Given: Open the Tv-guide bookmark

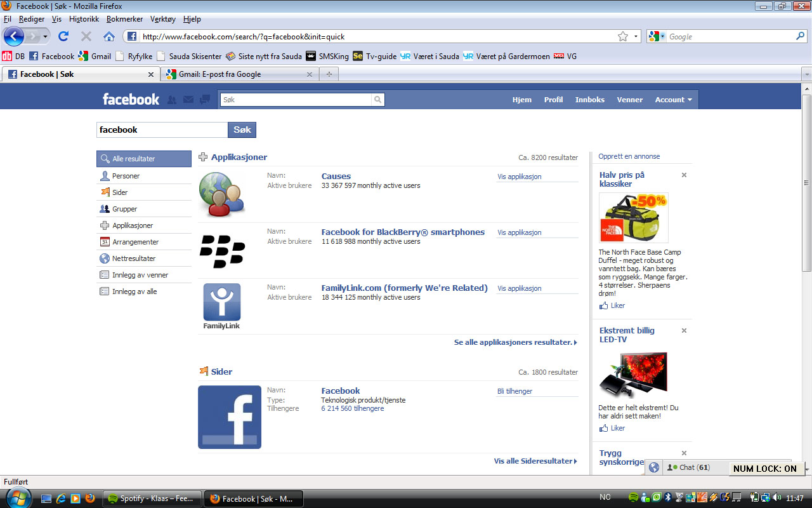Looking at the screenshot, I should tap(374, 56).
